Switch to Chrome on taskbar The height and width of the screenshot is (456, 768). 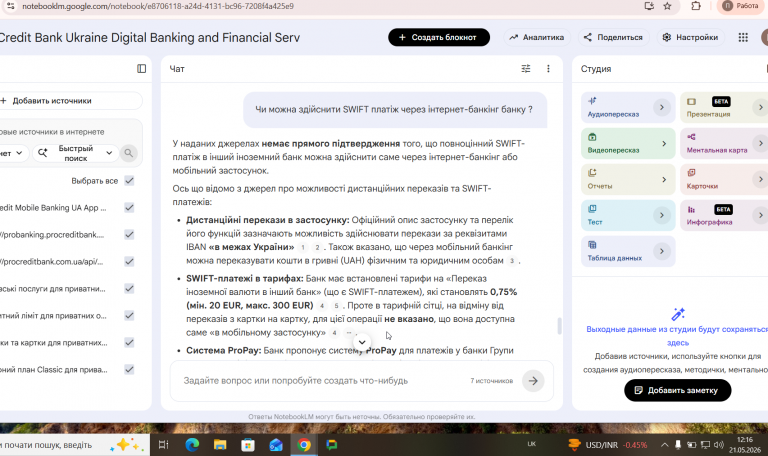304,445
